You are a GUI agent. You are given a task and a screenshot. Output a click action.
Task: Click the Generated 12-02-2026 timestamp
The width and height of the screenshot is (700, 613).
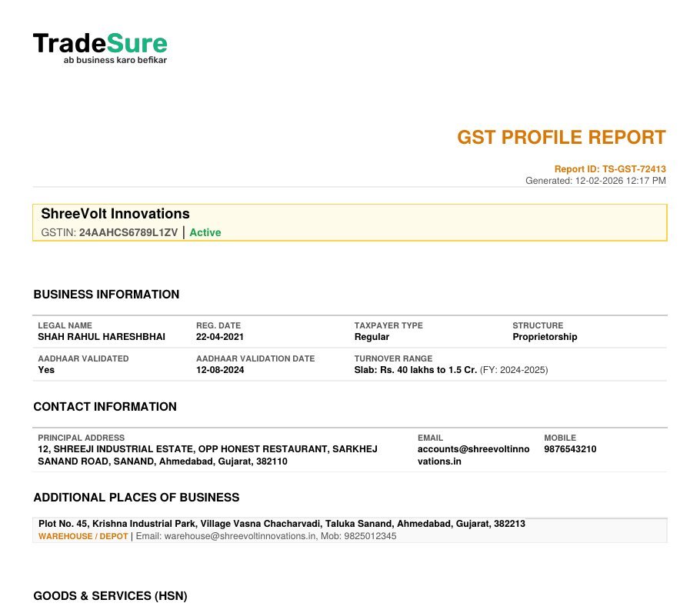(595, 181)
